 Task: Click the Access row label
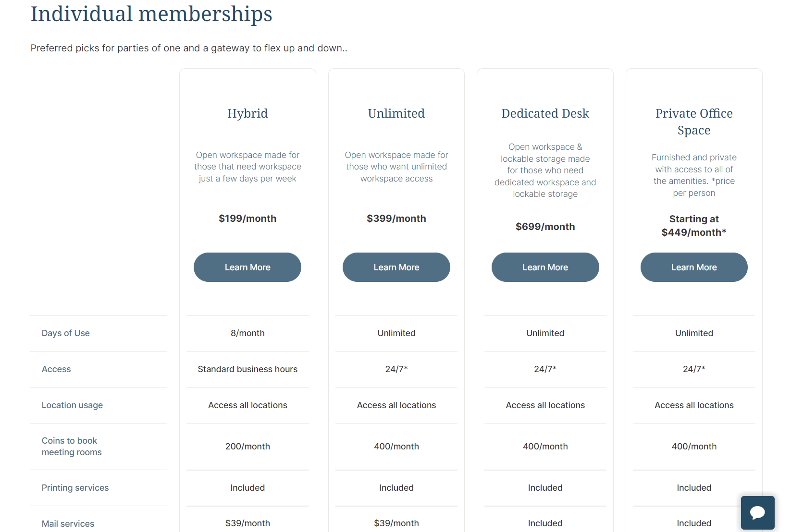56,369
